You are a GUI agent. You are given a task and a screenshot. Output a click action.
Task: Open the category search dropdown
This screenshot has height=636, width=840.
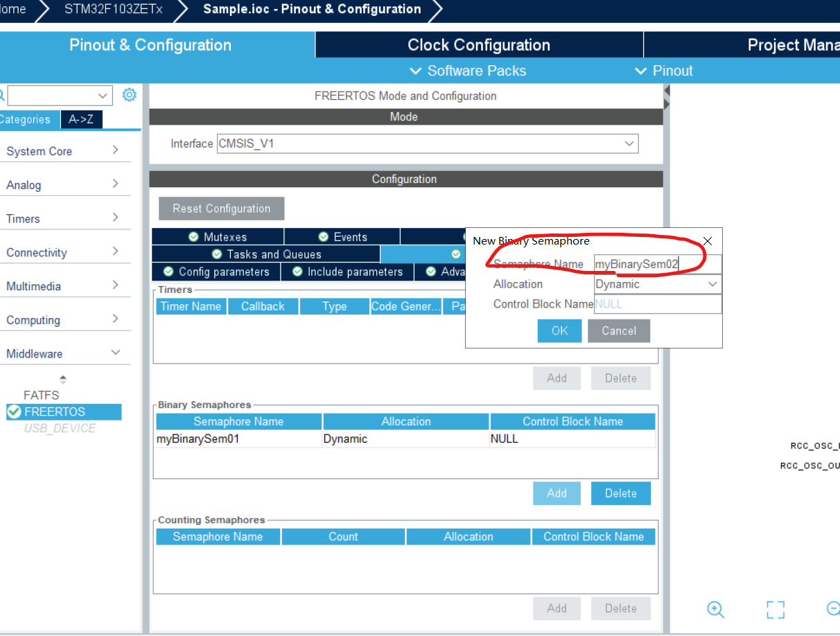(x=103, y=96)
